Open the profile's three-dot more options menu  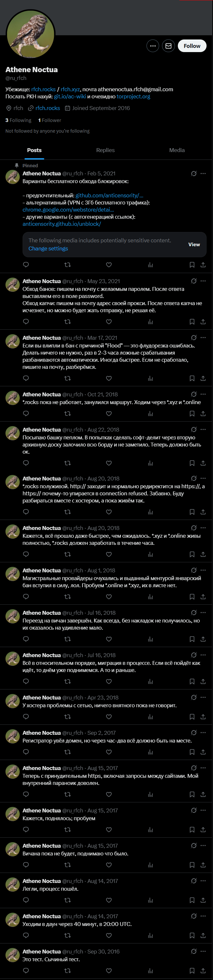[x=153, y=46]
